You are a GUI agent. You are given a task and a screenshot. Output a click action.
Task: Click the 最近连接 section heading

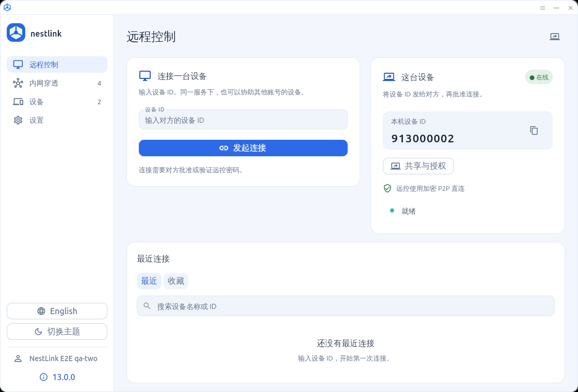[x=153, y=258]
